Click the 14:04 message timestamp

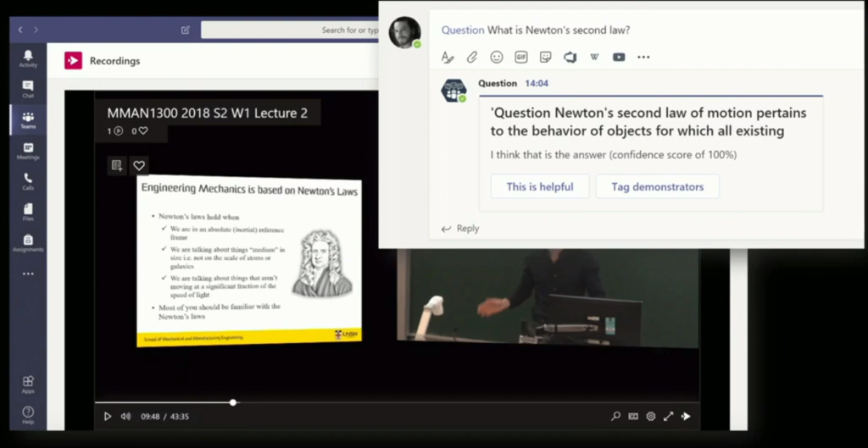coord(537,84)
